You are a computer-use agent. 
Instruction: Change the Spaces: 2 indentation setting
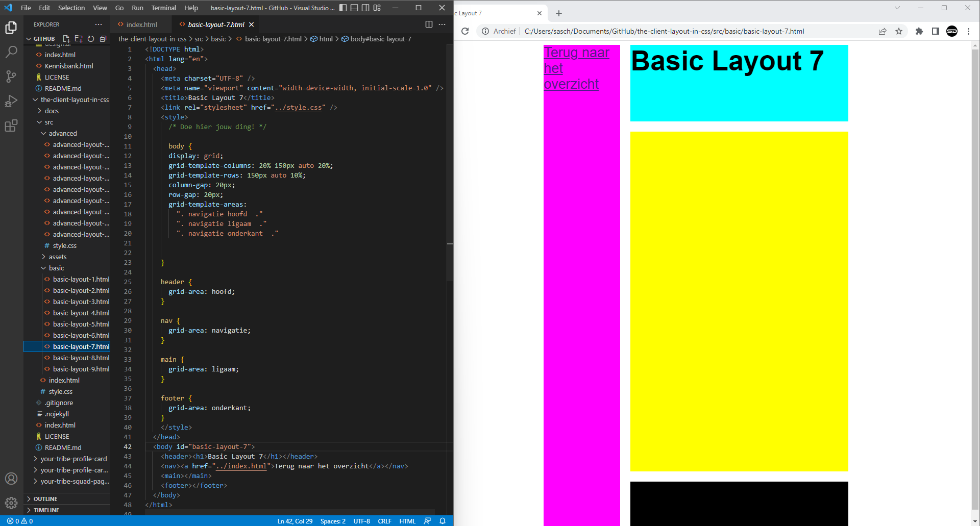[x=333, y=521]
